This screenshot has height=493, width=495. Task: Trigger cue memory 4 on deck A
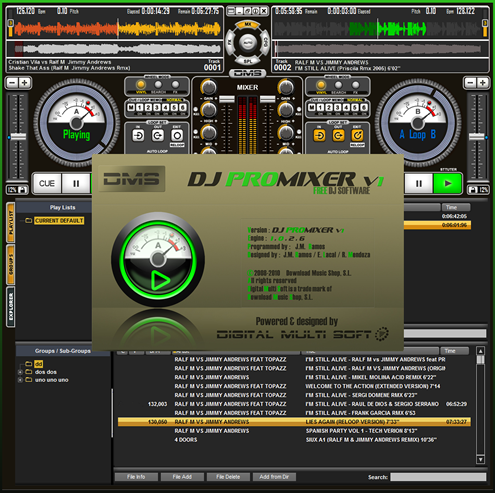point(165,107)
